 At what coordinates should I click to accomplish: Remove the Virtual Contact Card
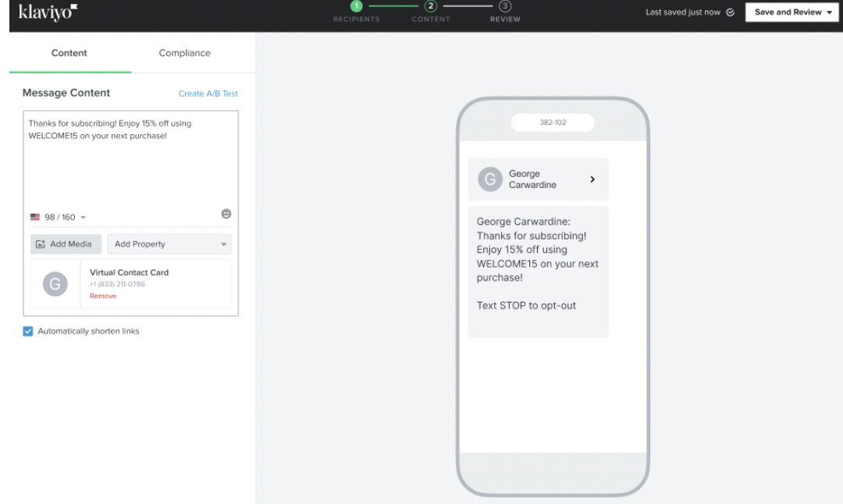[x=103, y=296]
